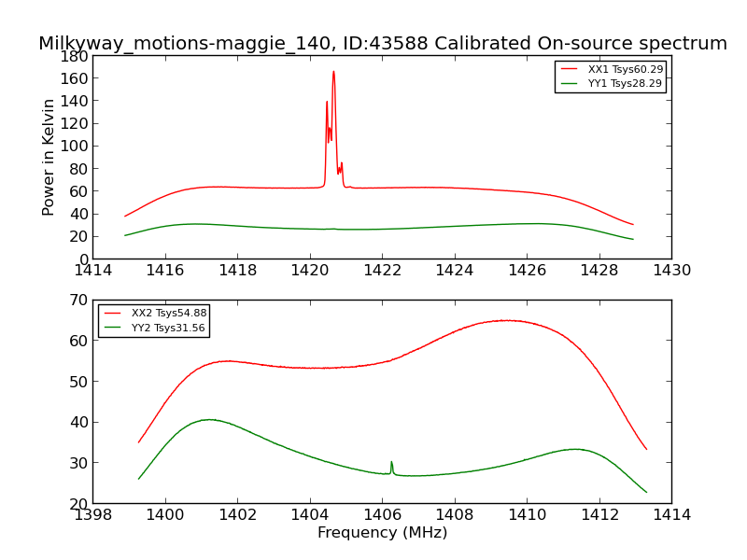Click the 50 y-axis tick label lower plot
Screen dimensions: 747x560
point(78,382)
